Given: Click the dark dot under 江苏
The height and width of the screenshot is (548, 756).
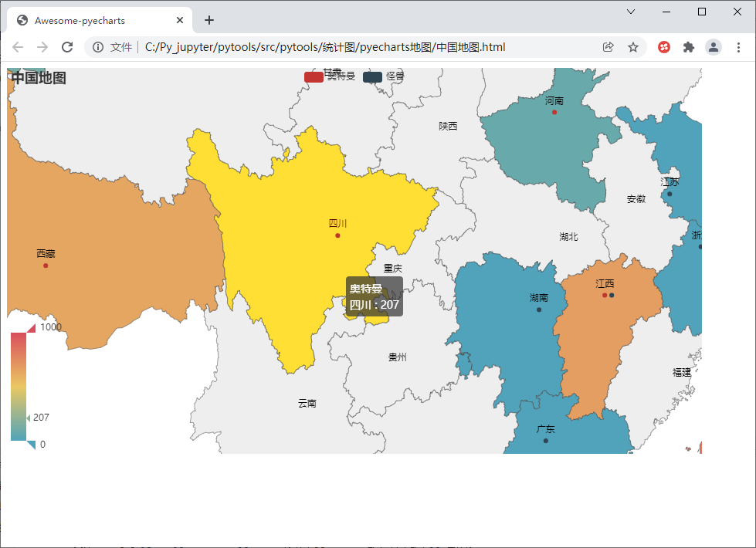Looking at the screenshot, I should pyautogui.click(x=670, y=194).
